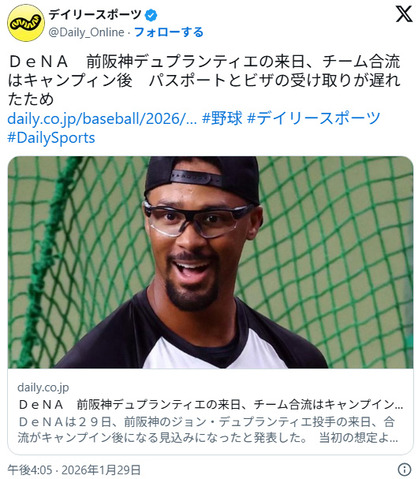Select the #DailySports hashtag
The height and width of the screenshot is (479, 418).
pos(51,138)
